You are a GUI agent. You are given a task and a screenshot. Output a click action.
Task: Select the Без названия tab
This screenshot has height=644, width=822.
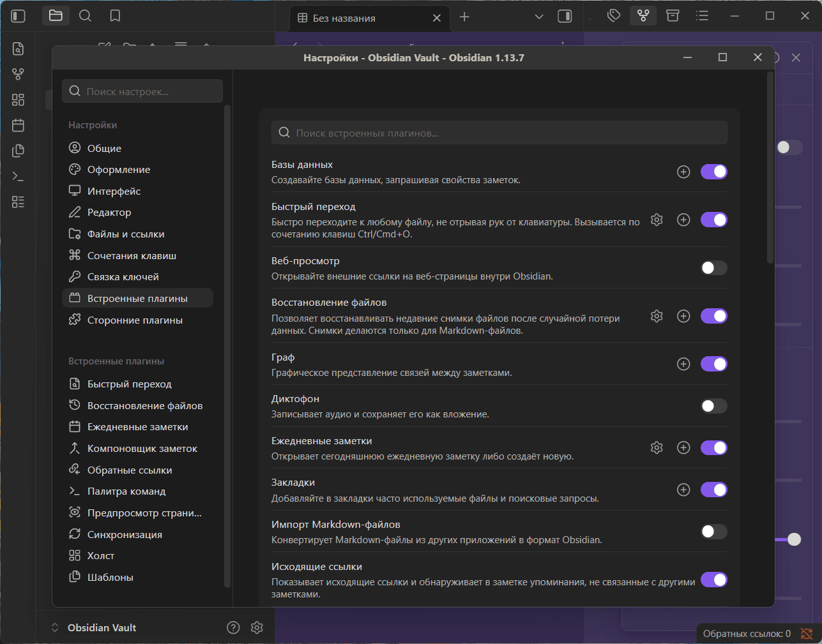coord(370,18)
